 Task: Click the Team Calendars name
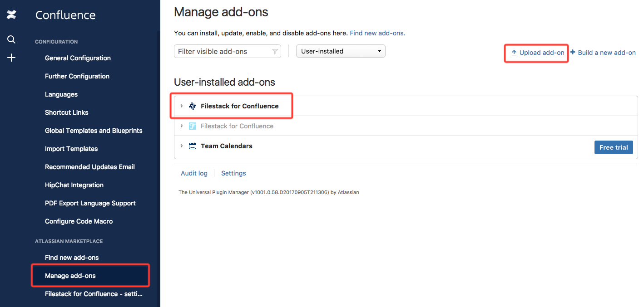click(227, 146)
